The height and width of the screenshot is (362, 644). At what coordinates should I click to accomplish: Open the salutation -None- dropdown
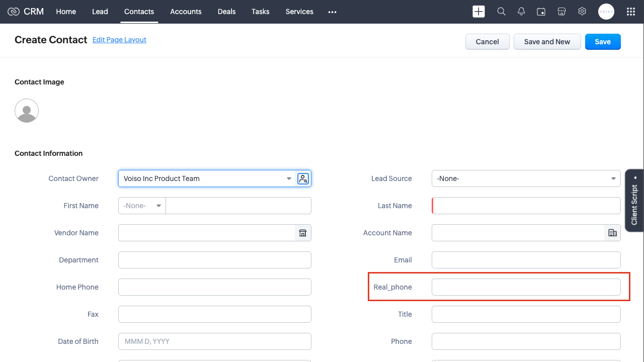click(141, 206)
